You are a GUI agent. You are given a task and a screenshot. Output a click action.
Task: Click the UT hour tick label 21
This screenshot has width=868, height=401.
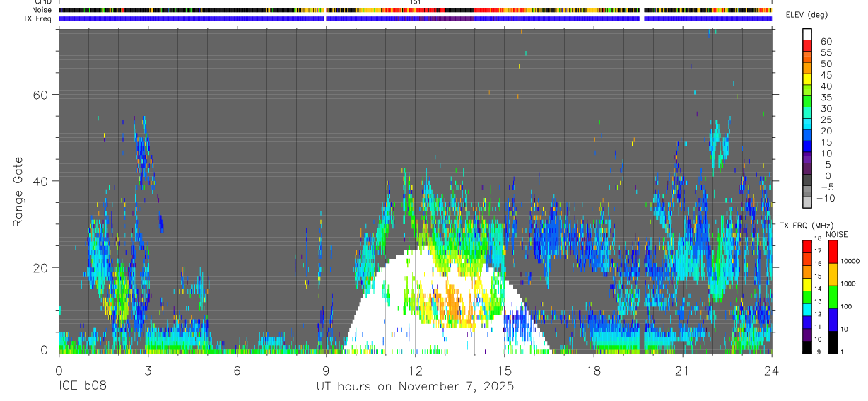point(683,370)
